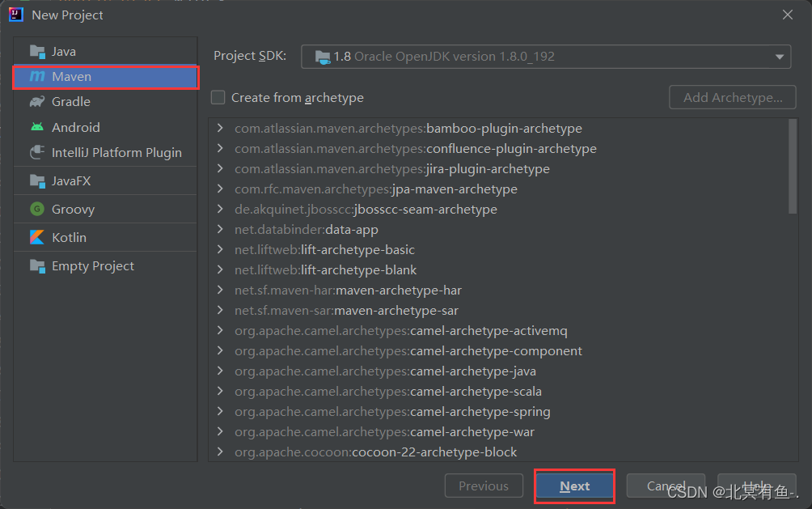Expand camel-archetype-spring entry
This screenshot has height=509, width=812.
click(x=220, y=411)
